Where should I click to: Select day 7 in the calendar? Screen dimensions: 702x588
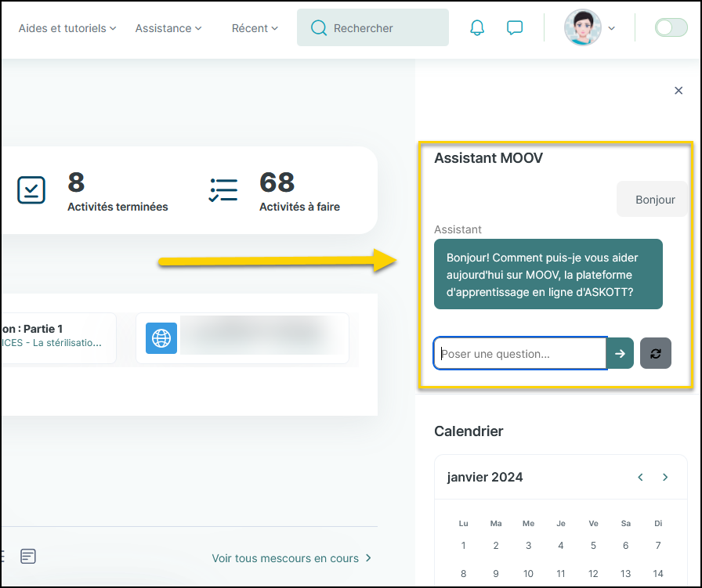[658, 546]
